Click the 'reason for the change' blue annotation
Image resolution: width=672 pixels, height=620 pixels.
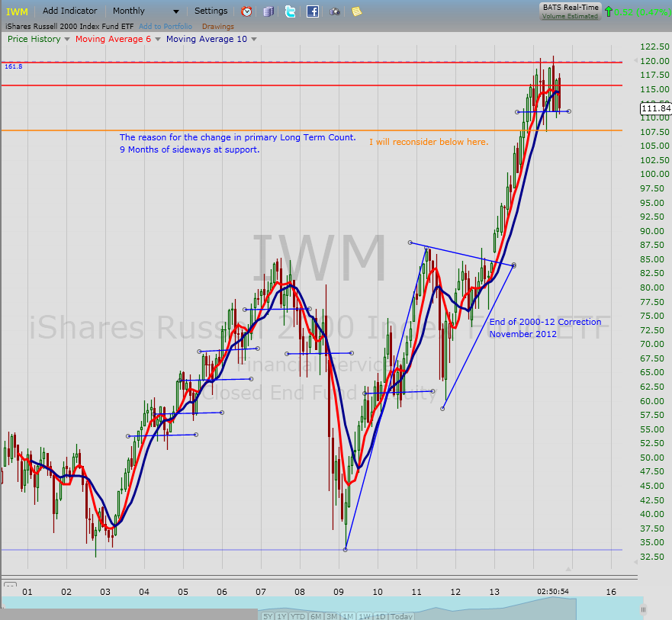point(237,137)
